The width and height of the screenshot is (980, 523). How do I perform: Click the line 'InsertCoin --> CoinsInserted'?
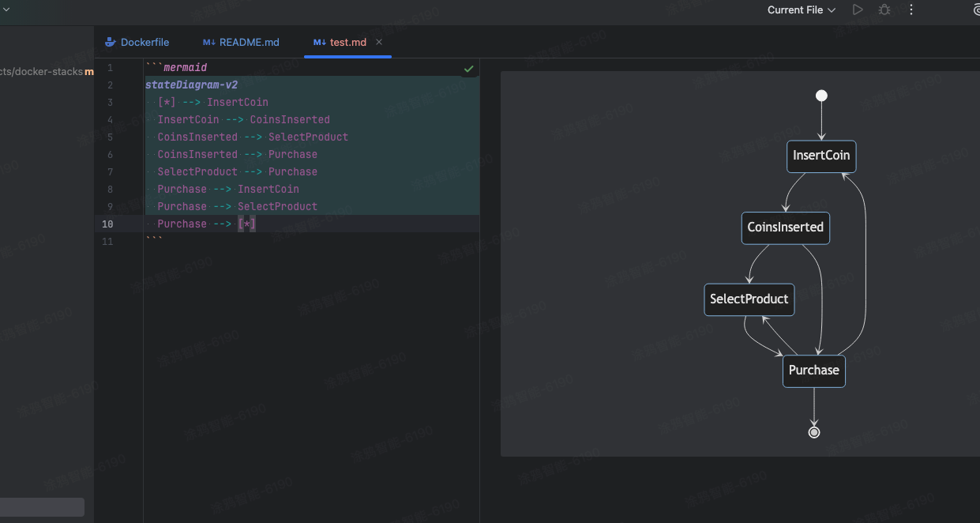(x=244, y=120)
